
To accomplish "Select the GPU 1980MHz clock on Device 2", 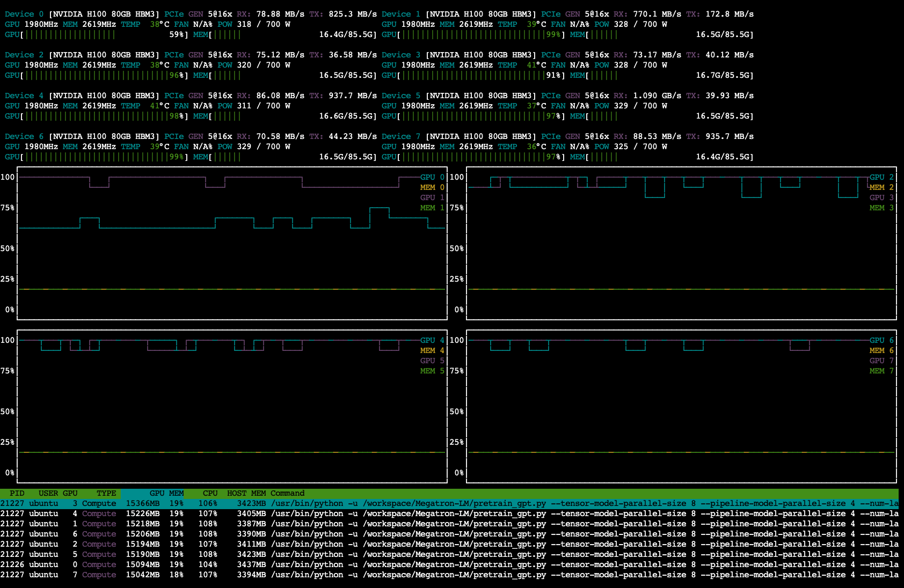I will (x=36, y=64).
